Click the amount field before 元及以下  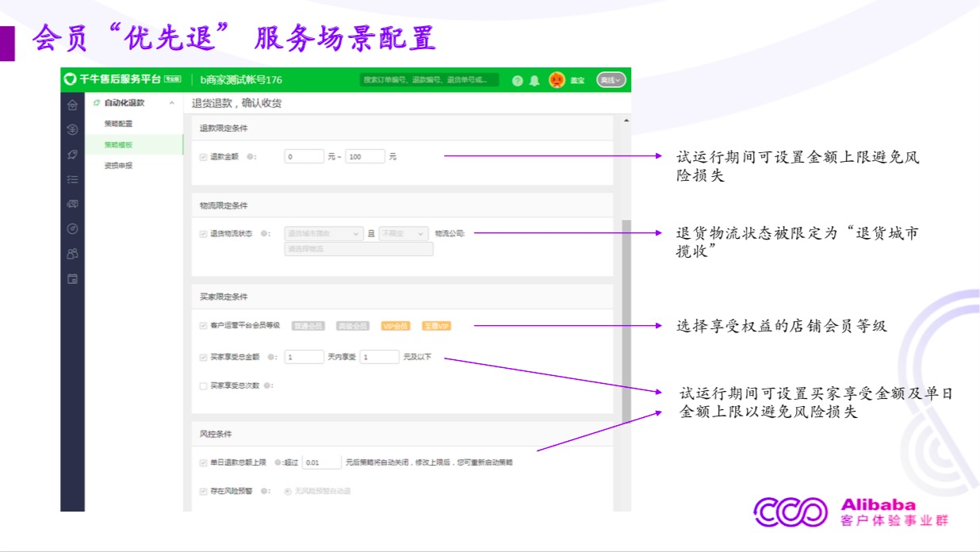(379, 357)
